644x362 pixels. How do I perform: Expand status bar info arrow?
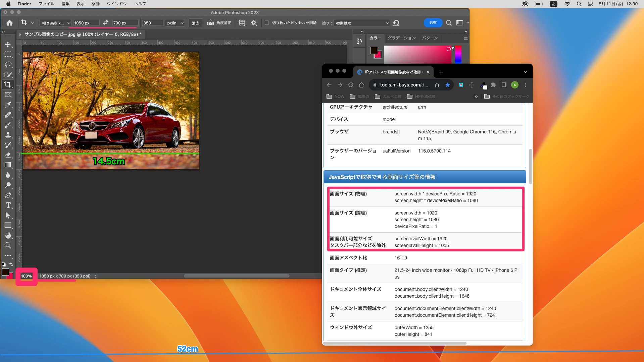[96, 276]
